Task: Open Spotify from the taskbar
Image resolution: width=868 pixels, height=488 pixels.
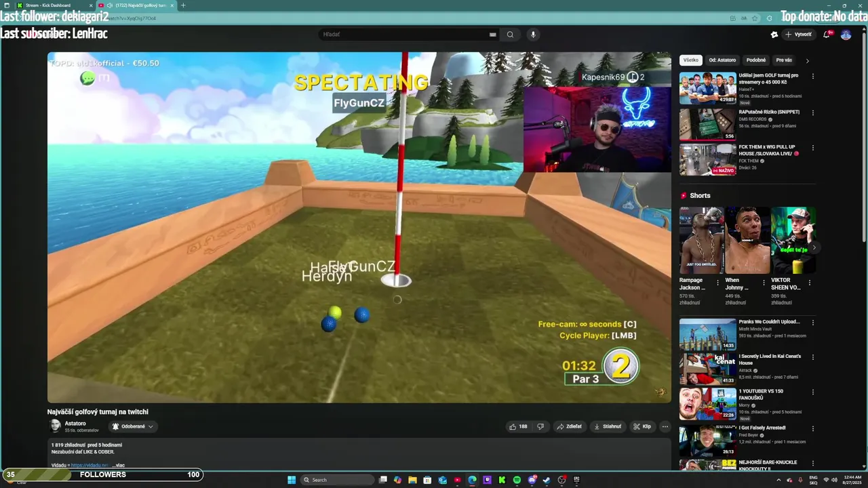Action: click(517, 480)
